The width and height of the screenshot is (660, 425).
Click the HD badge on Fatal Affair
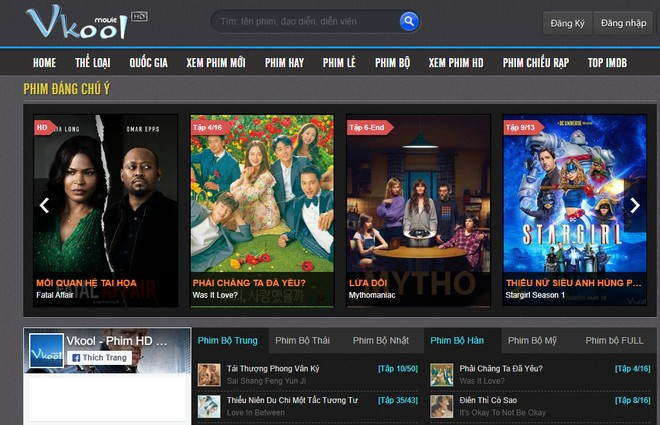point(43,128)
